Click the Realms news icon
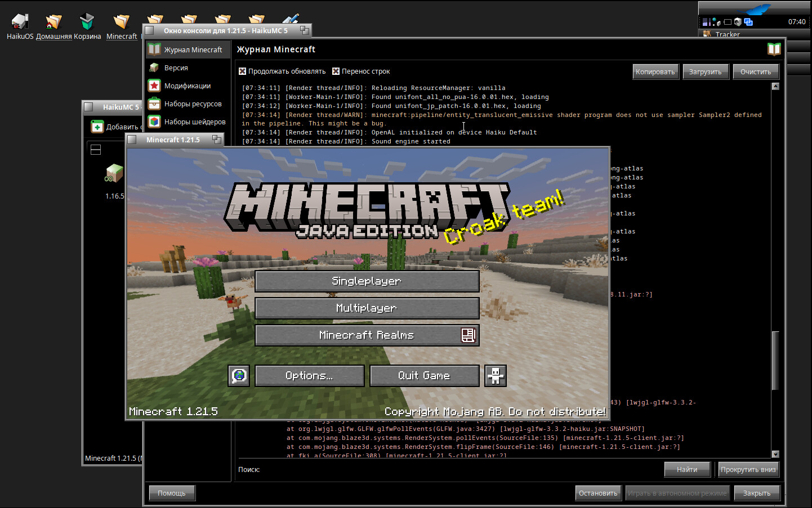 pos(468,335)
